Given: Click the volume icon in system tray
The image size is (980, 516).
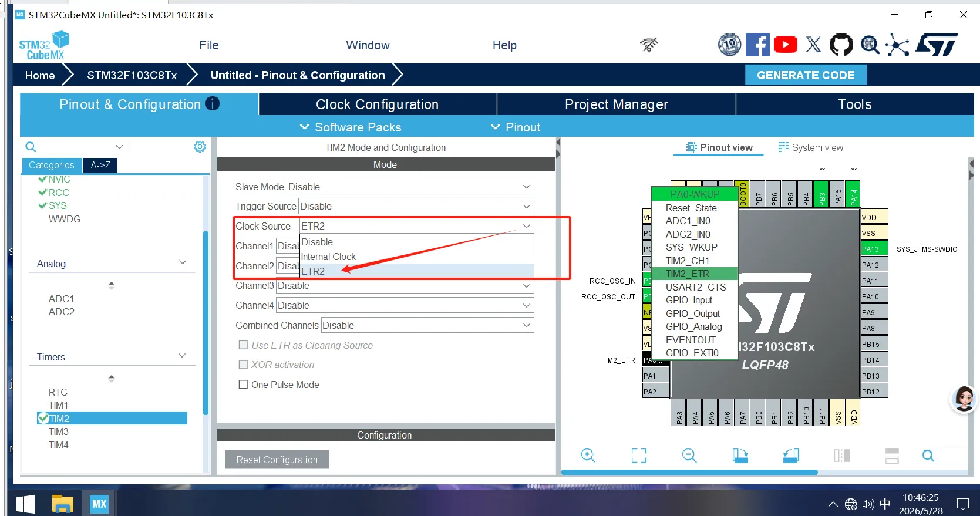Looking at the screenshot, I should [x=868, y=504].
